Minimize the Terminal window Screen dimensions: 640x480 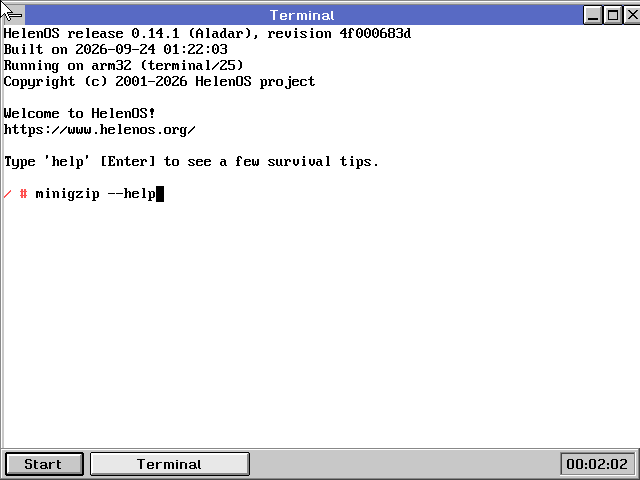click(x=593, y=15)
